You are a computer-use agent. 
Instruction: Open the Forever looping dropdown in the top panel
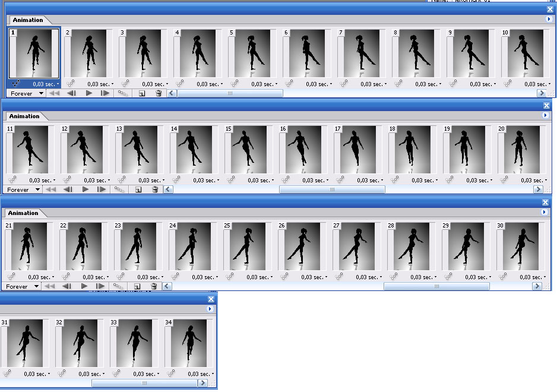[41, 93]
